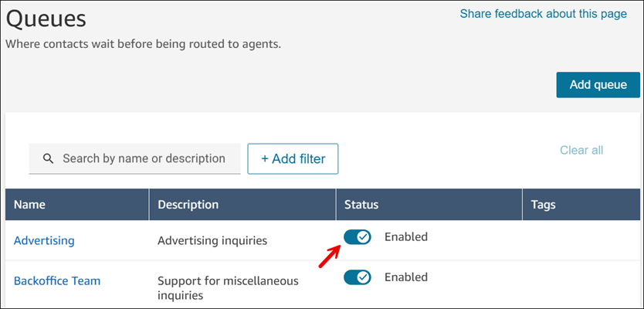This screenshot has width=644, height=309.
Task: Click the Tags column header
Action: tap(544, 205)
